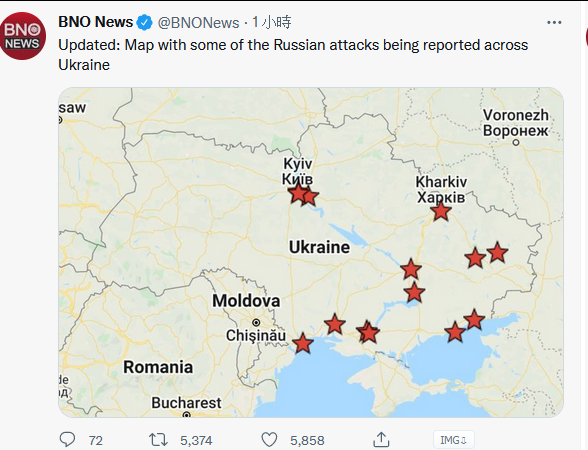Like the tweet with the heart icon
The image size is (588, 450).
point(269,440)
